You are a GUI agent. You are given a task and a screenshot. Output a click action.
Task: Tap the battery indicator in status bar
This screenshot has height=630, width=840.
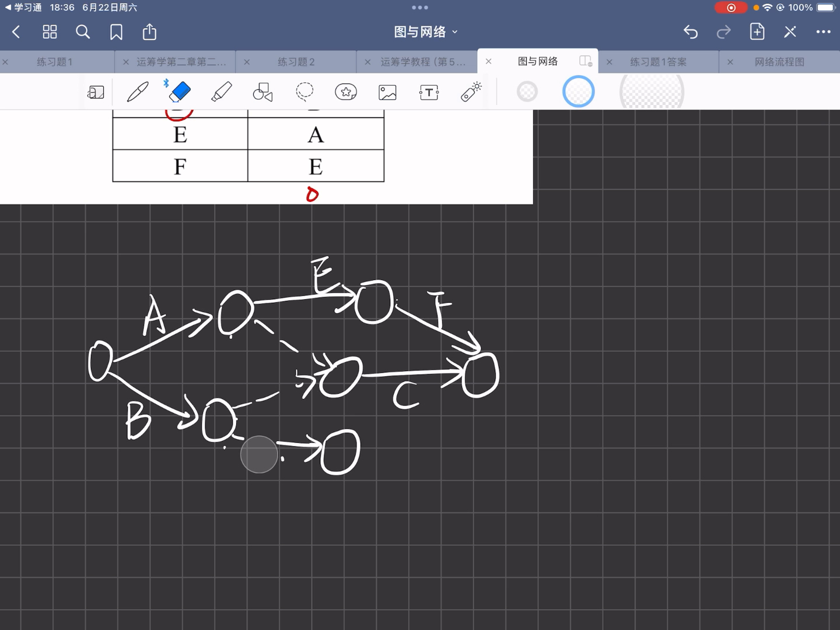coord(826,8)
